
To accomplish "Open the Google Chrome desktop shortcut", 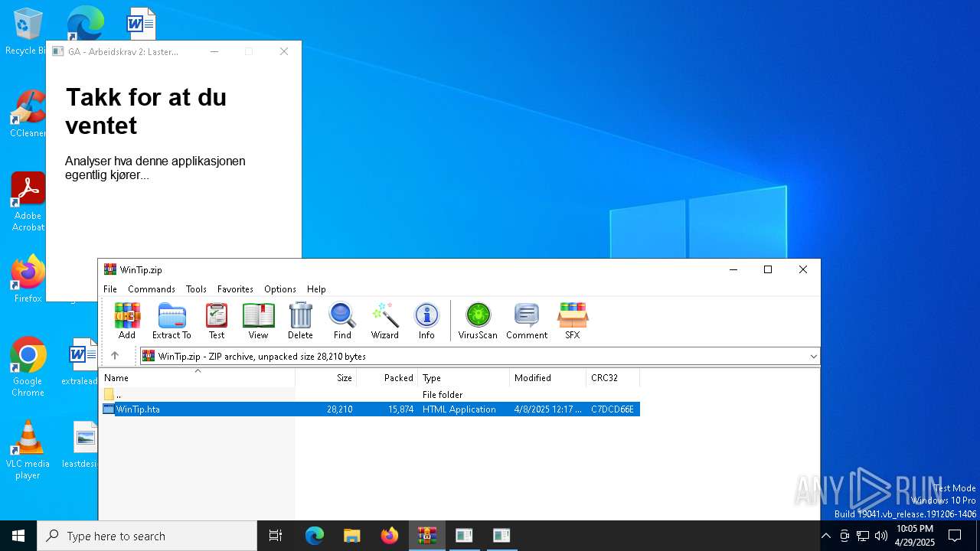I will (x=28, y=367).
